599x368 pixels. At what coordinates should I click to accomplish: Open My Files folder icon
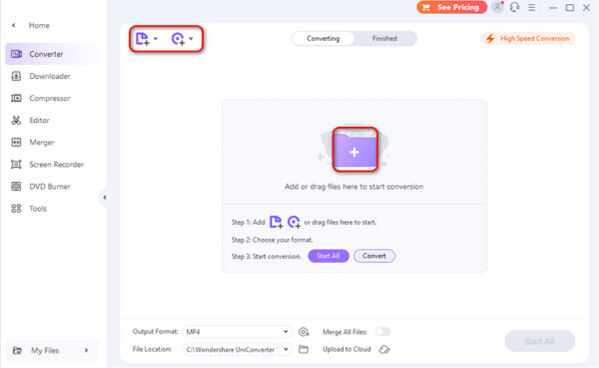[x=17, y=350]
